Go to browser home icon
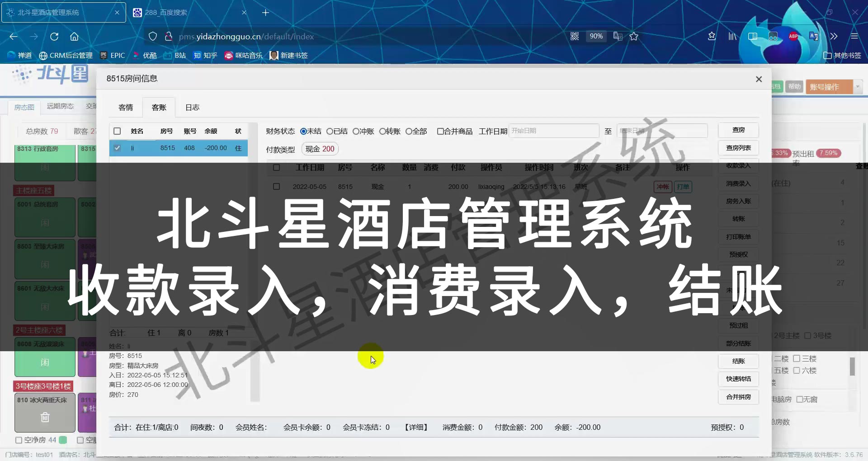The width and height of the screenshot is (868, 461). pyautogui.click(x=74, y=36)
